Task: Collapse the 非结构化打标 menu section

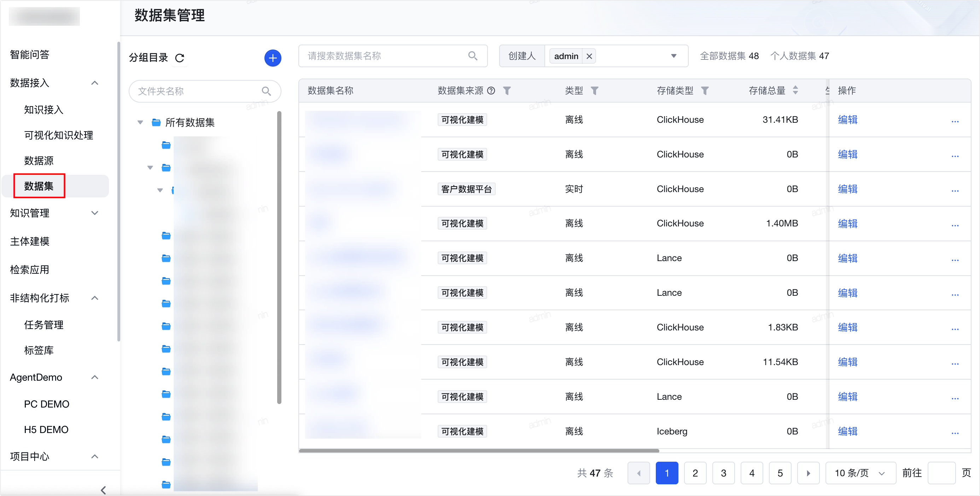Action: pyautogui.click(x=95, y=298)
